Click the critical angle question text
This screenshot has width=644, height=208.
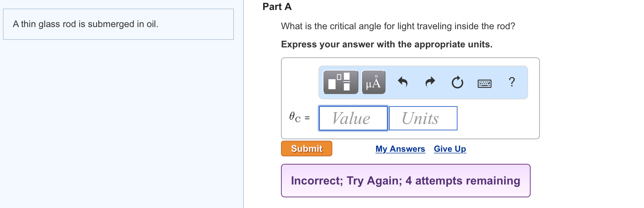(x=398, y=26)
